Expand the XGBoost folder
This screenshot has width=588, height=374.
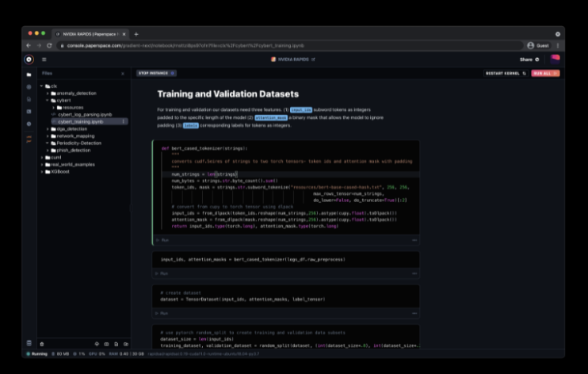tap(42, 171)
